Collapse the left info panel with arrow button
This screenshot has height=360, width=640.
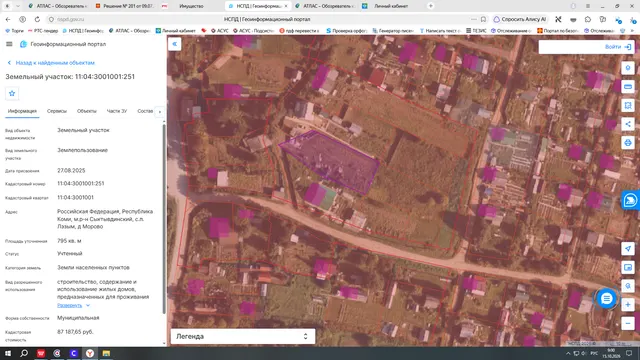pos(174,44)
